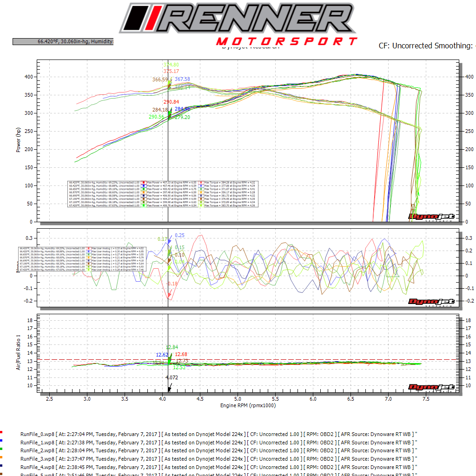Click the 367.58 blue cursor value
The width and height of the screenshot is (476, 476).
click(182, 79)
